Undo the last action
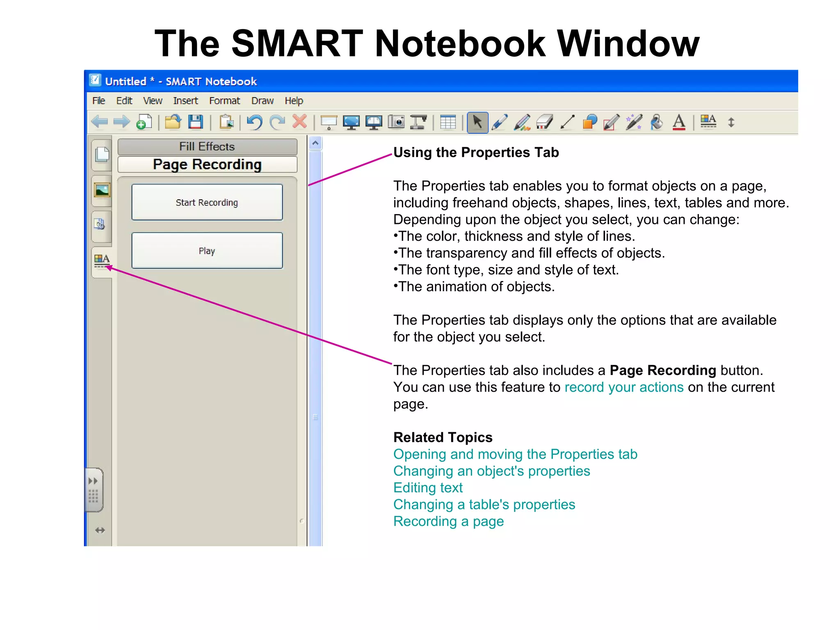The image size is (840, 630). [255, 122]
